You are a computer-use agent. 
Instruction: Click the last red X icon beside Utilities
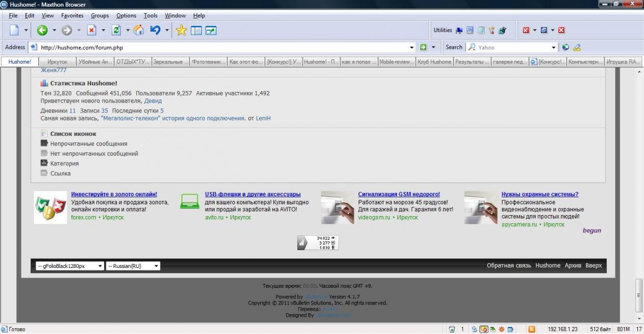click(562, 31)
